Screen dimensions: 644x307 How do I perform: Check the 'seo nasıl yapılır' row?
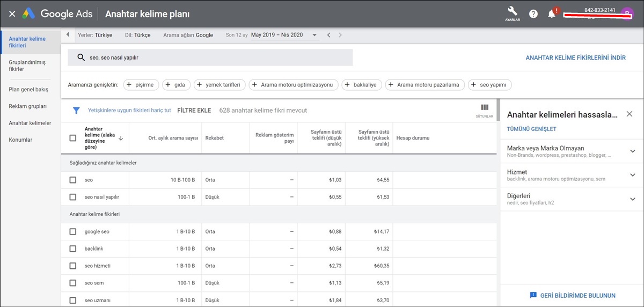pyautogui.click(x=73, y=197)
